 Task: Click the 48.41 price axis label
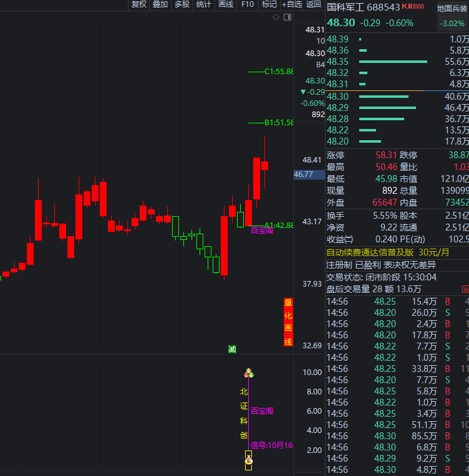pos(312,160)
